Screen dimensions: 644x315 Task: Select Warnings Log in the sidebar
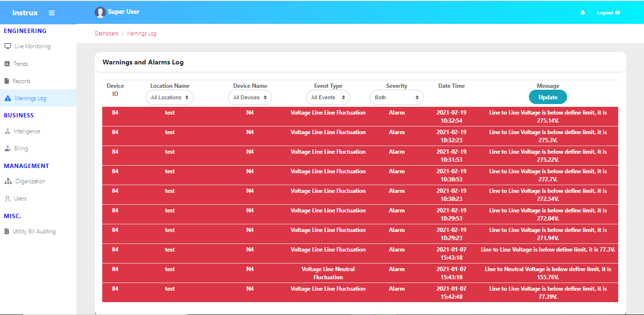[30, 98]
